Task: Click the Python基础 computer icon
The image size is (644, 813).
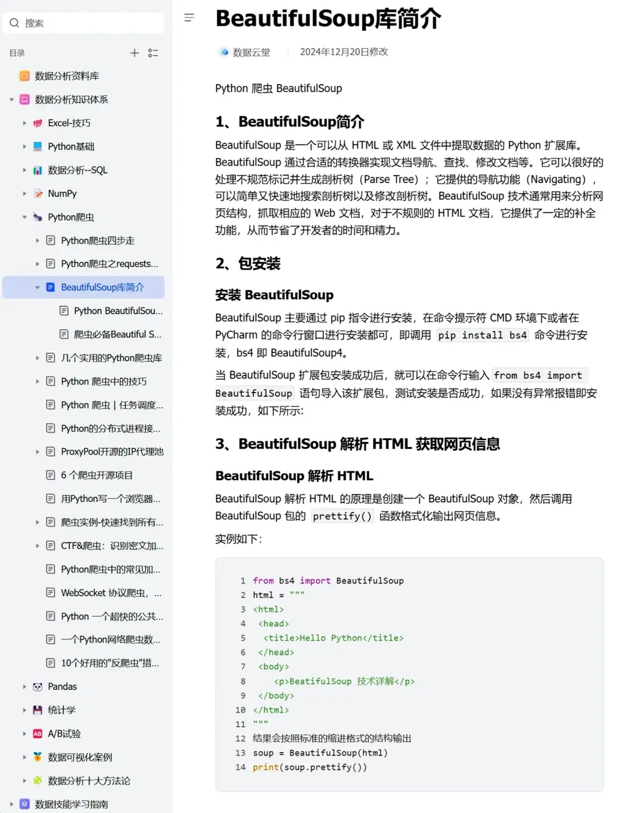Action: 38,147
